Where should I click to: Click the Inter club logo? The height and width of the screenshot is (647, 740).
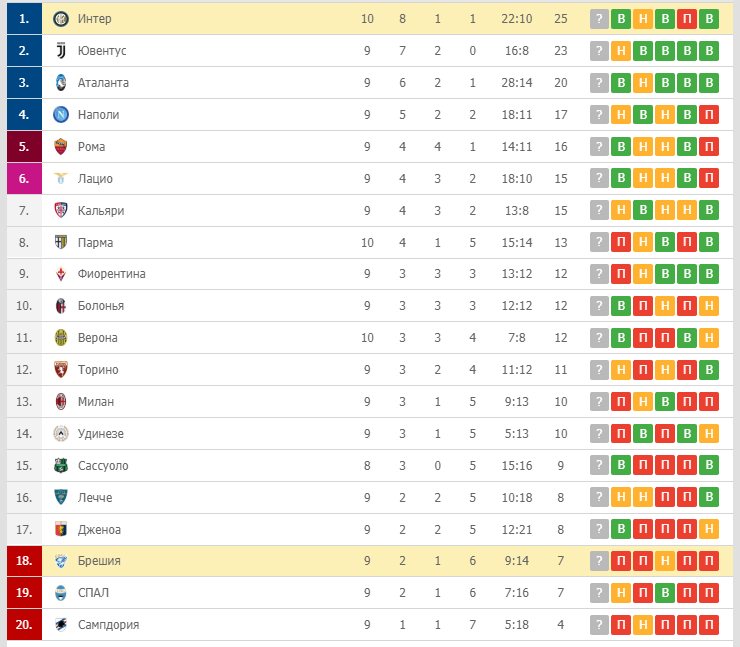coord(60,19)
